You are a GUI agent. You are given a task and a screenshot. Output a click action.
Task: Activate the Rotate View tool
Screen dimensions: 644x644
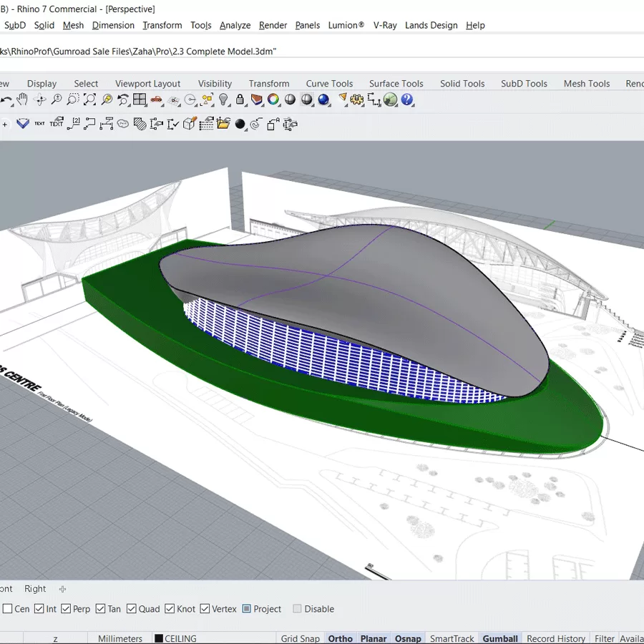[40, 99]
